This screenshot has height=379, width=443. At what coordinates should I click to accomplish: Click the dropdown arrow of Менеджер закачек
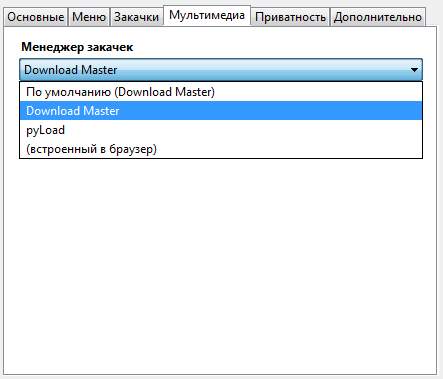[414, 70]
